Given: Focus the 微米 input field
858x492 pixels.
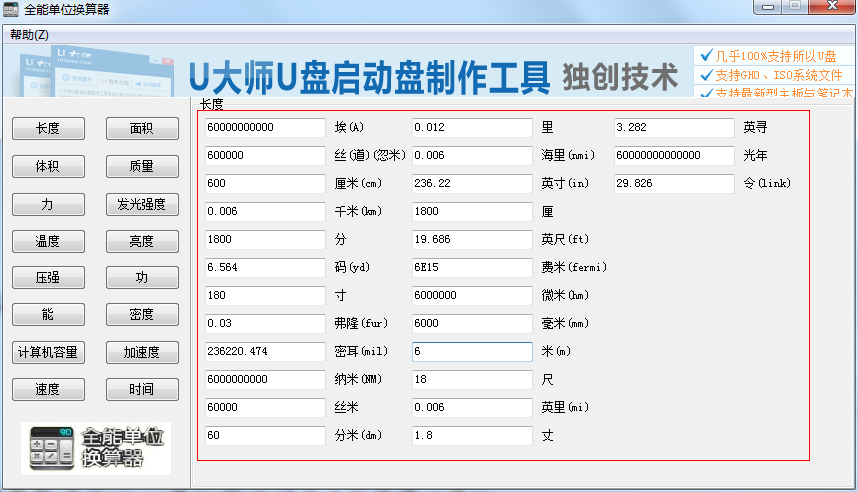Looking at the screenshot, I should click(472, 296).
